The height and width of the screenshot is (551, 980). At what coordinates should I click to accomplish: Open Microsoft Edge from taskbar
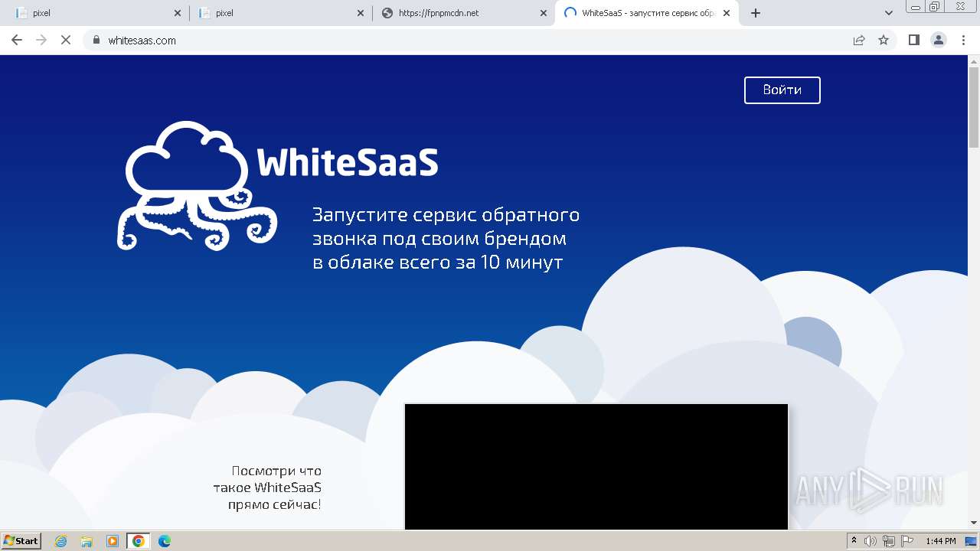tap(165, 541)
